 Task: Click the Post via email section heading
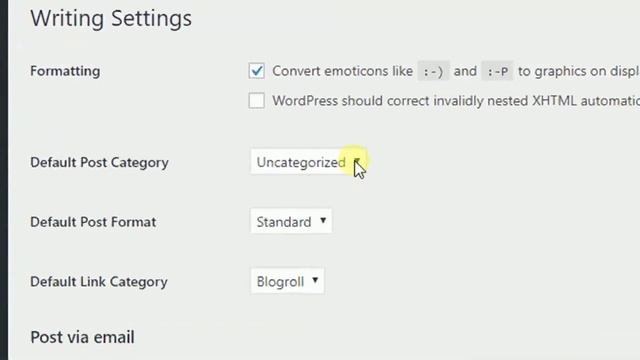(82, 337)
